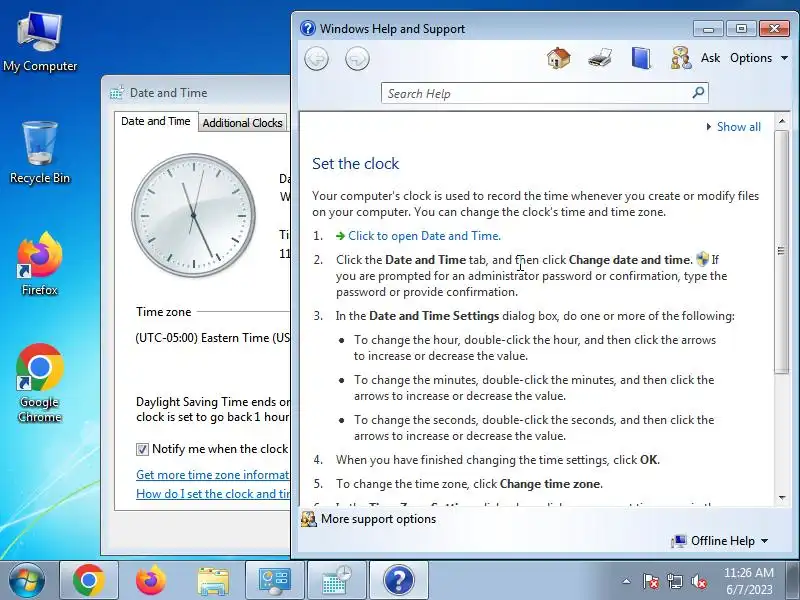This screenshot has height=600, width=800.
Task: Open My Computer desktop icon
Action: pos(40,42)
